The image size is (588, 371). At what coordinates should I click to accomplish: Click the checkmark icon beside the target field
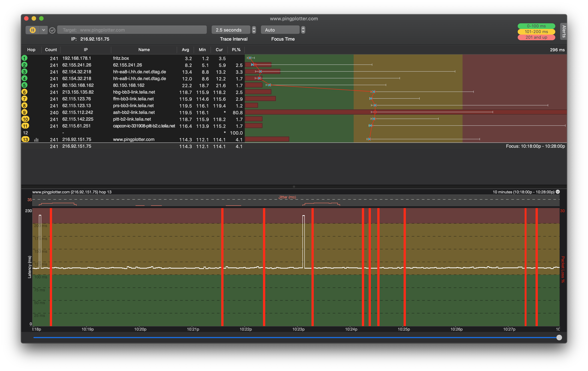(52, 30)
